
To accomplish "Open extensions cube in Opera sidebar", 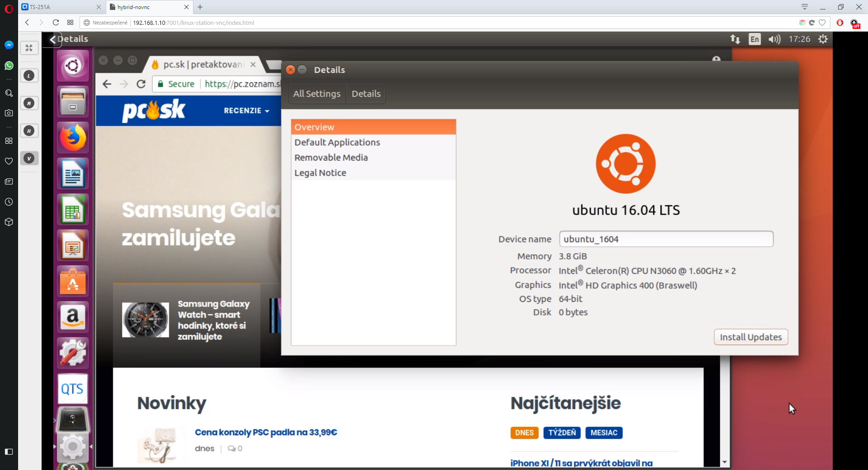I will [x=9, y=222].
